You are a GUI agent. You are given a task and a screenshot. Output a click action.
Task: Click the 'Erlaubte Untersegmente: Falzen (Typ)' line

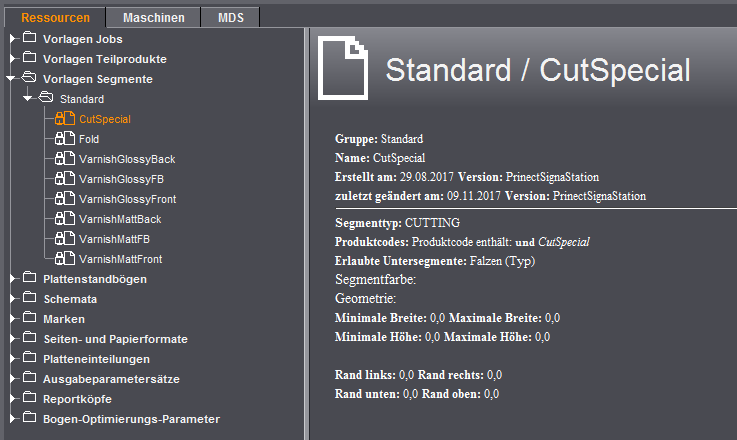435,261
